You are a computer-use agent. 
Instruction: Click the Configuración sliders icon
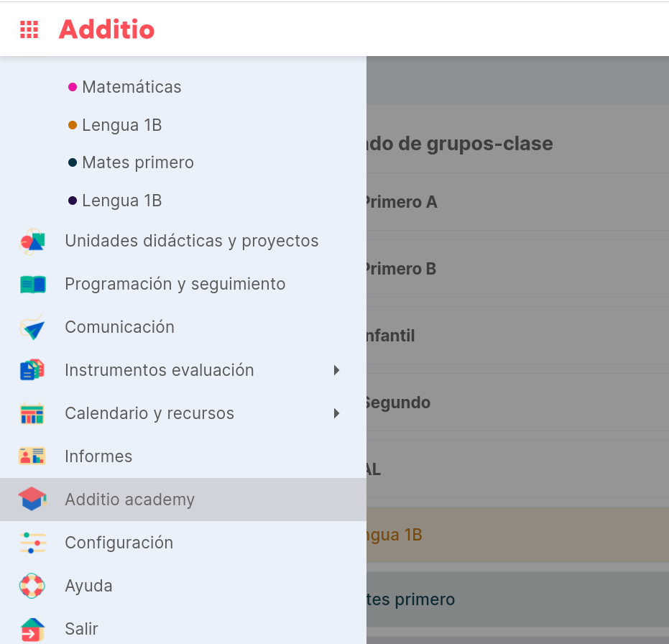(x=32, y=543)
